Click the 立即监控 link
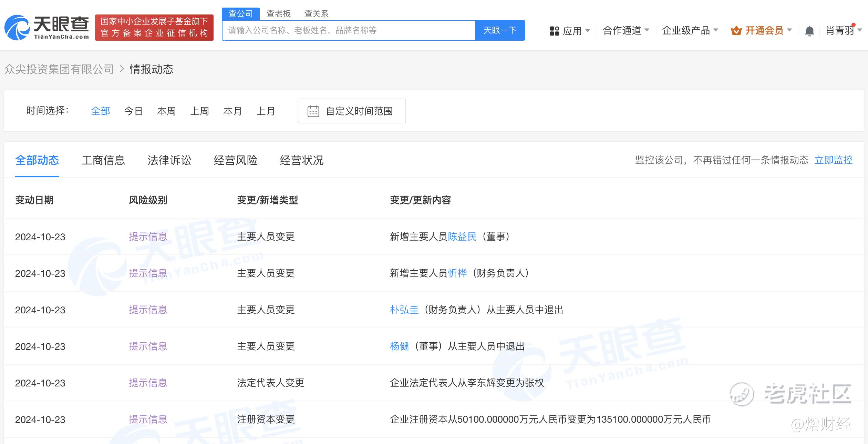 tap(834, 160)
